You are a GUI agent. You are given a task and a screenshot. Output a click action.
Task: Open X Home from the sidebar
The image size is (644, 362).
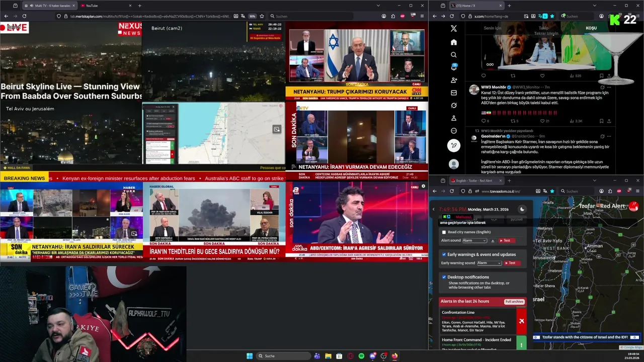tap(454, 42)
